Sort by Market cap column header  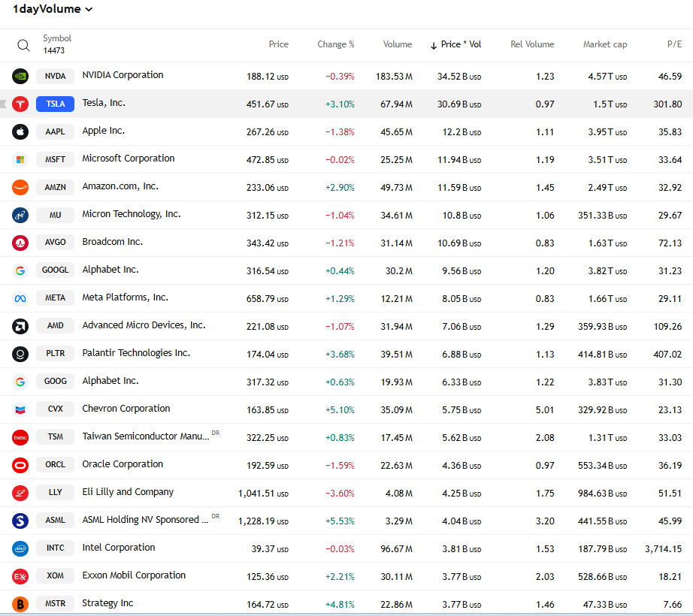[x=604, y=44]
